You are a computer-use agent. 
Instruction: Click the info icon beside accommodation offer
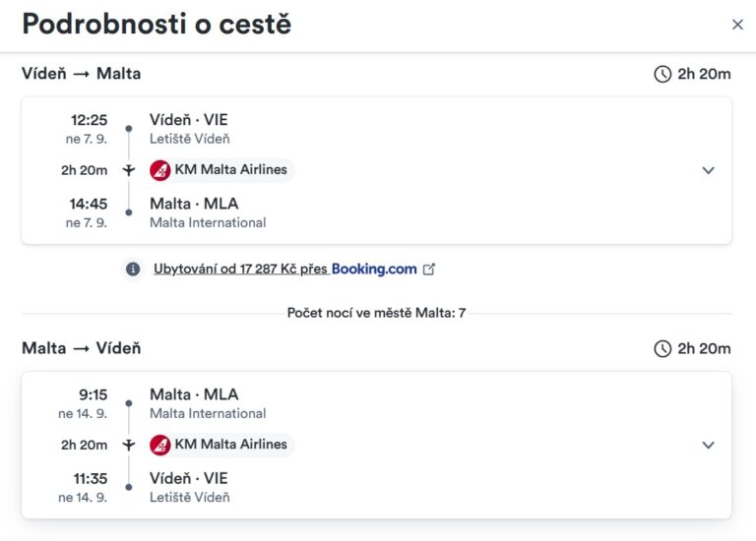(x=133, y=269)
